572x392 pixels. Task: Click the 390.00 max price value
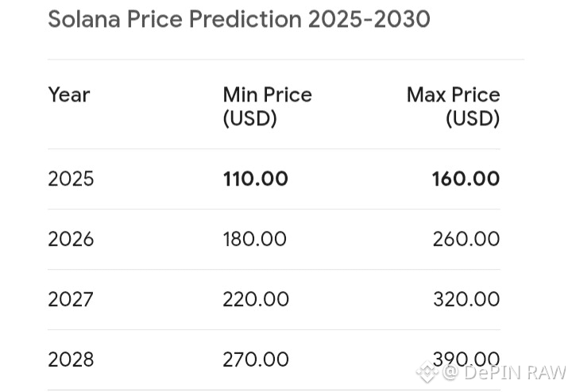[x=466, y=359]
